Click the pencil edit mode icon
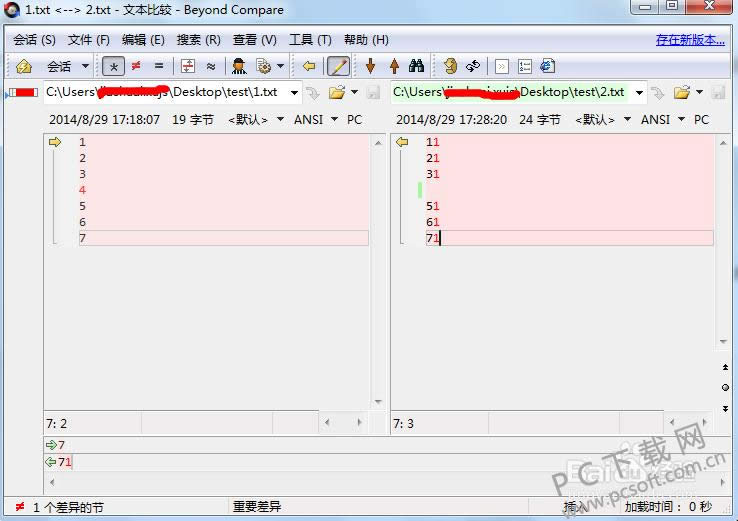The width and height of the screenshot is (738, 521). (x=339, y=67)
